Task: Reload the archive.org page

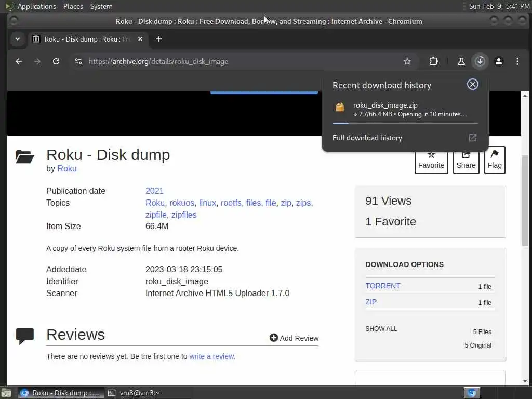Action: pyautogui.click(x=56, y=61)
